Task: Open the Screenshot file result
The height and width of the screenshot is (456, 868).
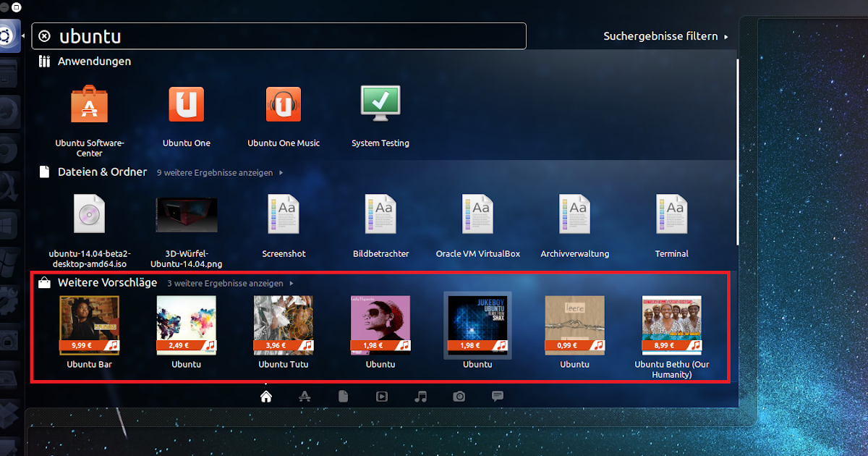Action: point(284,226)
